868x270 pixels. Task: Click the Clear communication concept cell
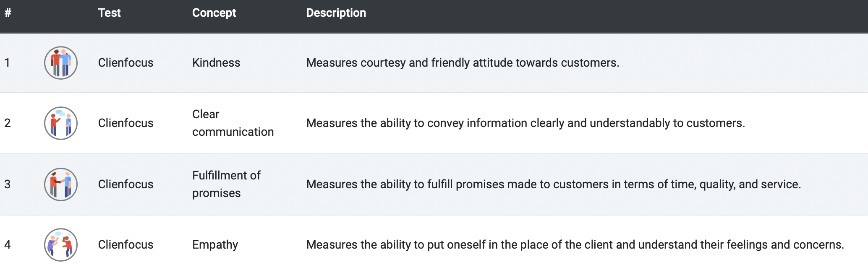(233, 123)
